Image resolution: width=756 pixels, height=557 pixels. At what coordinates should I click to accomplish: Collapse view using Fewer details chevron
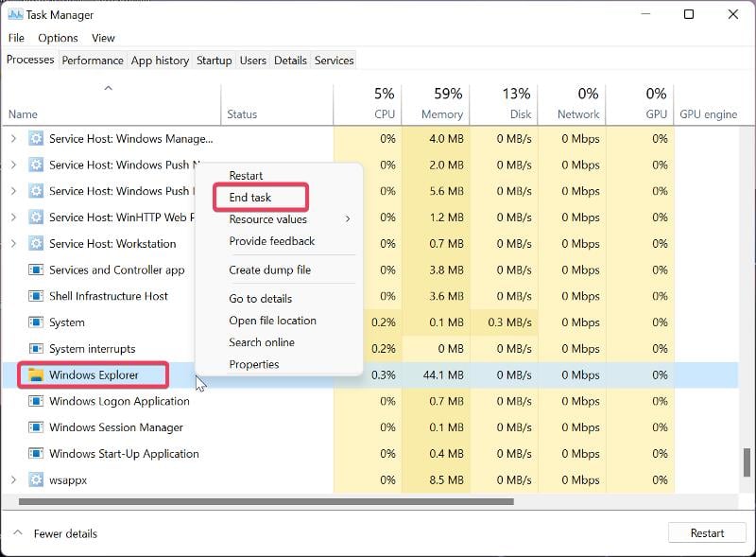[x=18, y=532]
